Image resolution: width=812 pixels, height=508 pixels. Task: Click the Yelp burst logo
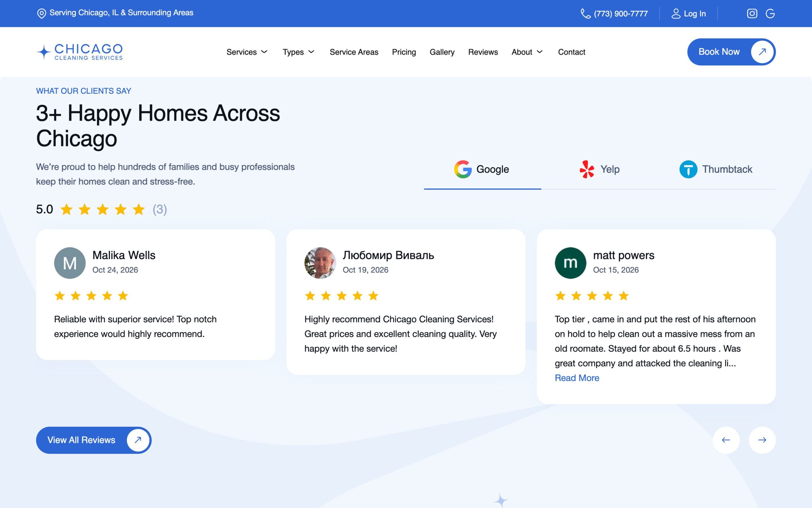(x=587, y=169)
